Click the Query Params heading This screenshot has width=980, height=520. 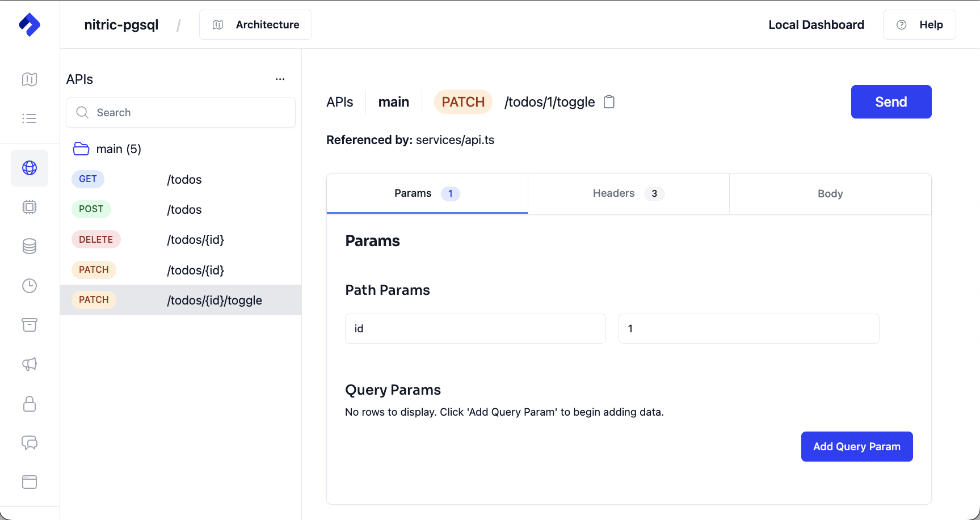point(393,390)
